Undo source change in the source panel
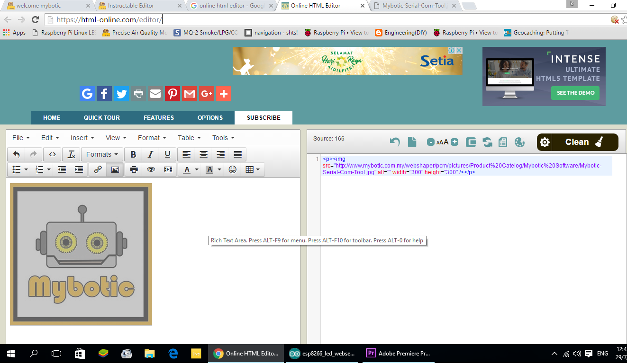Image resolution: width=627 pixels, height=364 pixels. point(395,142)
